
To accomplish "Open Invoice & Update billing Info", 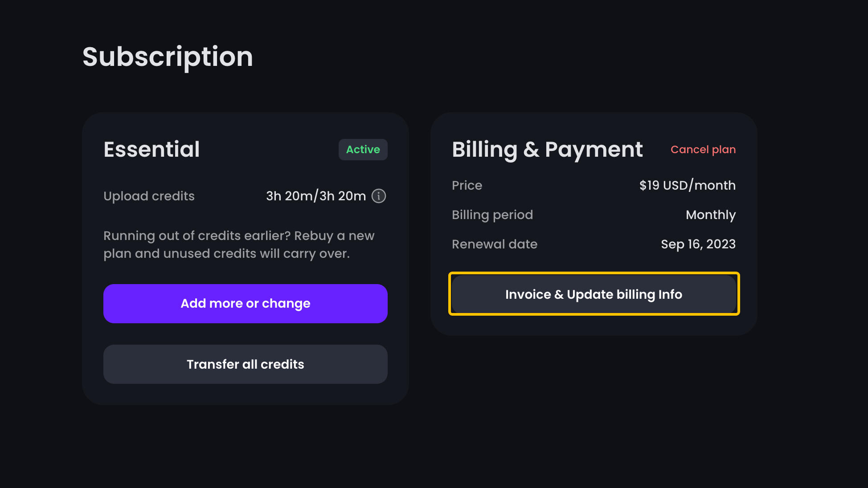I will click(594, 294).
